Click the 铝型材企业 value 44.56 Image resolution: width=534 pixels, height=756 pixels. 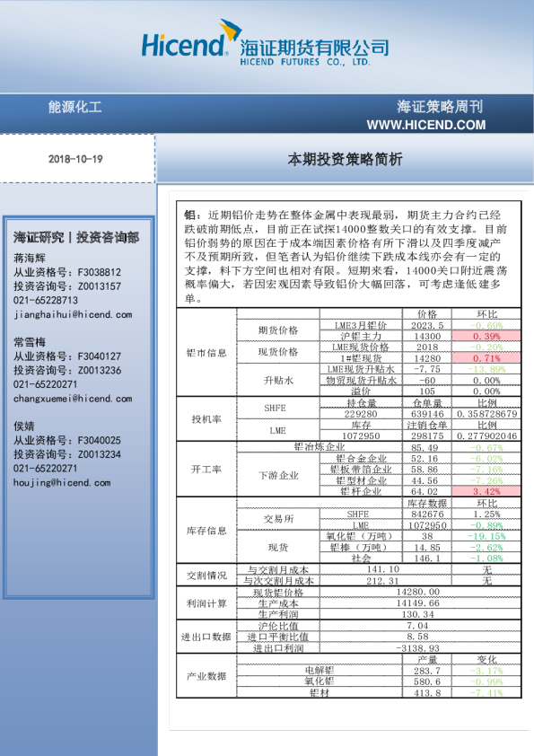(x=427, y=480)
